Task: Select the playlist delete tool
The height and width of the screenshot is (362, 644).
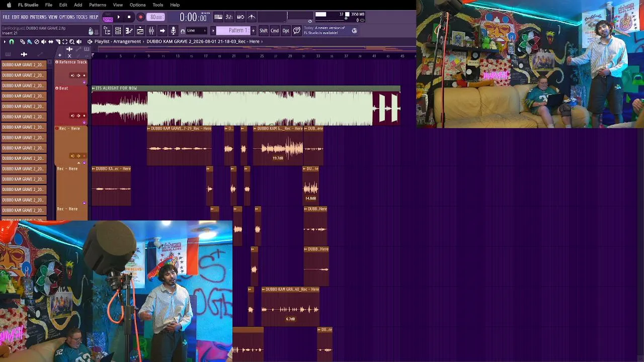Action: tap(37, 42)
